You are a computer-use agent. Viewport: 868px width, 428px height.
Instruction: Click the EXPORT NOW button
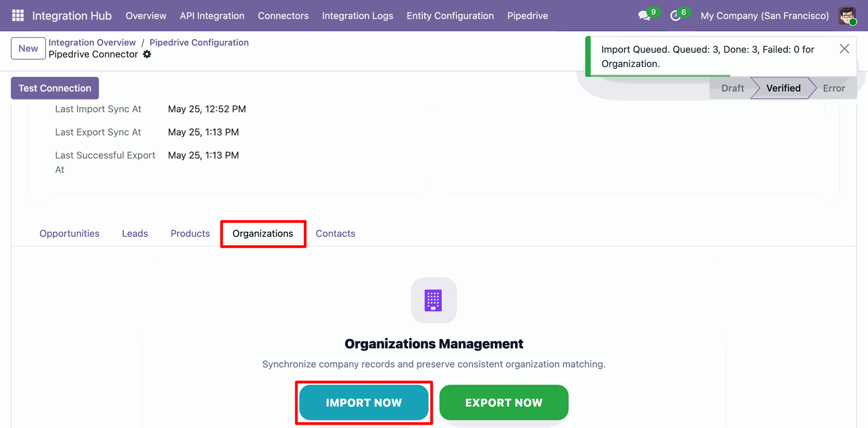coord(504,403)
